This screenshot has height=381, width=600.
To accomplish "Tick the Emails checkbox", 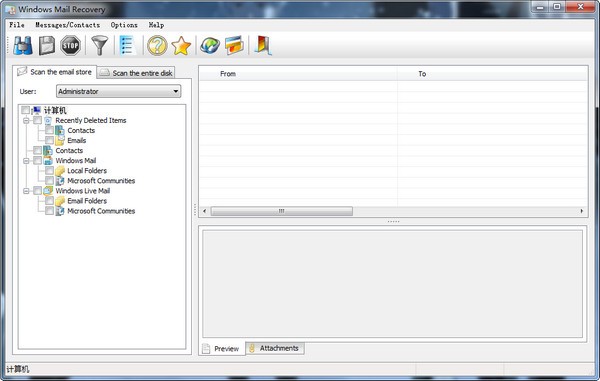I will click(49, 140).
